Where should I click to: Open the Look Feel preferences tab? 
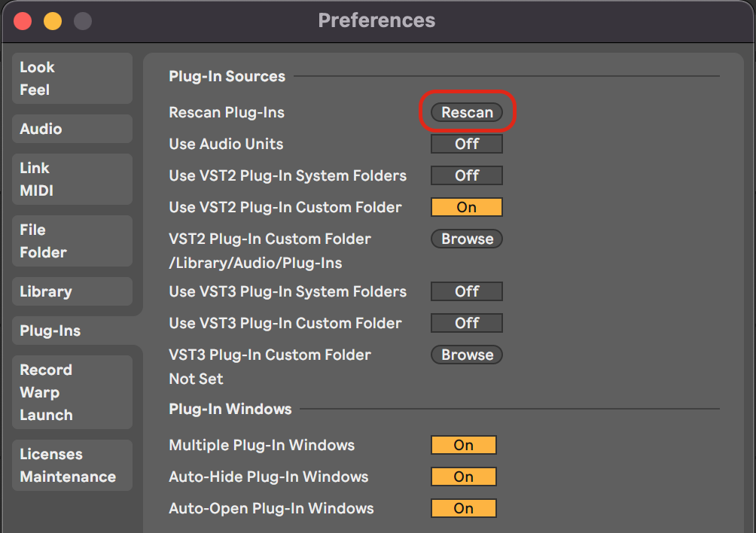[x=72, y=78]
